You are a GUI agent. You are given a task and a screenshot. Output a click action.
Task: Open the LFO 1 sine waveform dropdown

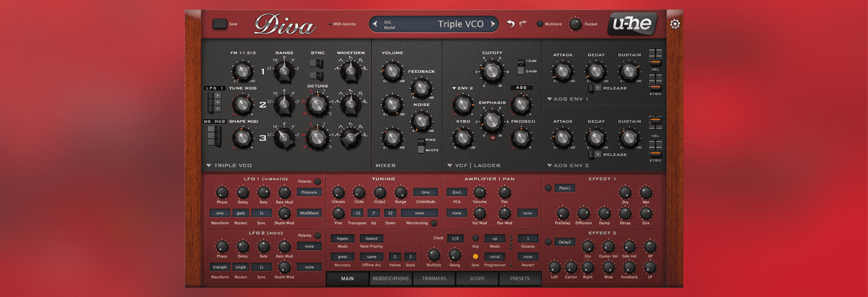click(219, 213)
